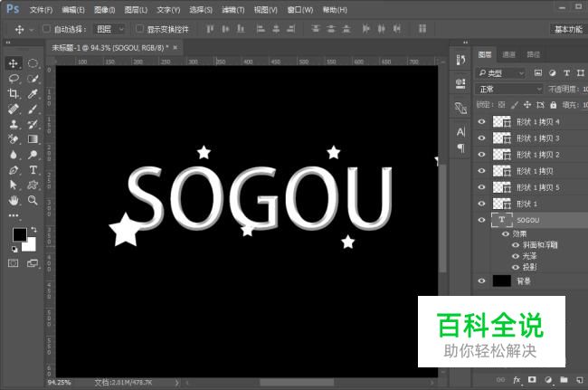This screenshot has width=588, height=390.
Task: Hide the 形状 1 拷贝 3 layer
Action: [x=481, y=138]
